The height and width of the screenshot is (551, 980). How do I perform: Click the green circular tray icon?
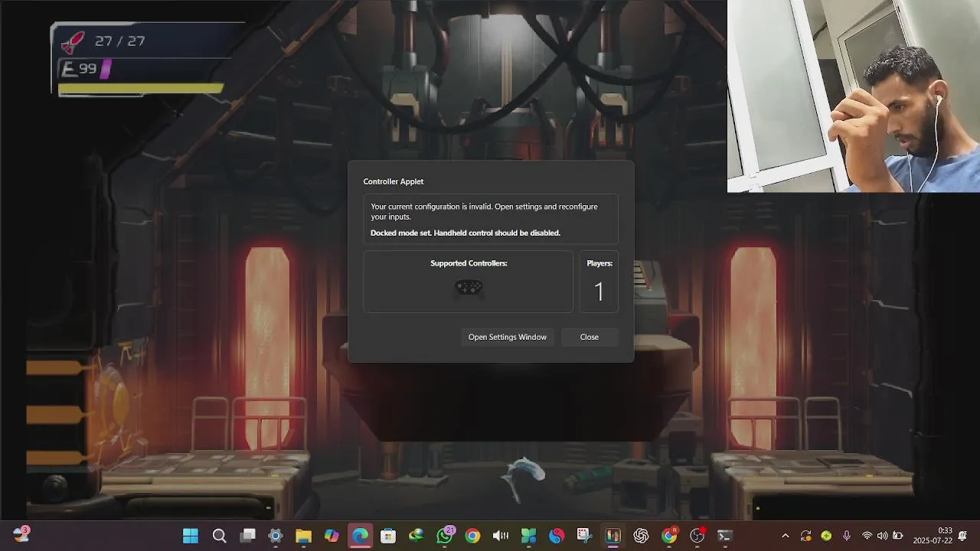826,536
